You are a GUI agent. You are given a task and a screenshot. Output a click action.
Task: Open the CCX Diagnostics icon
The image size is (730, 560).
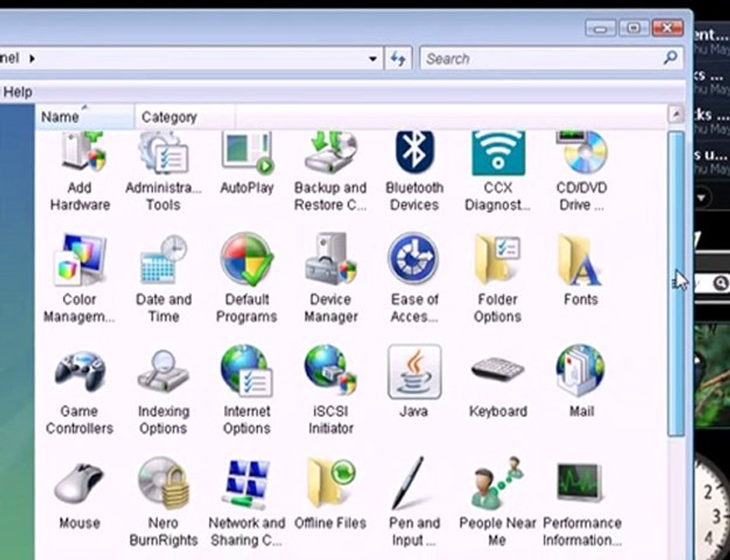pos(498,171)
